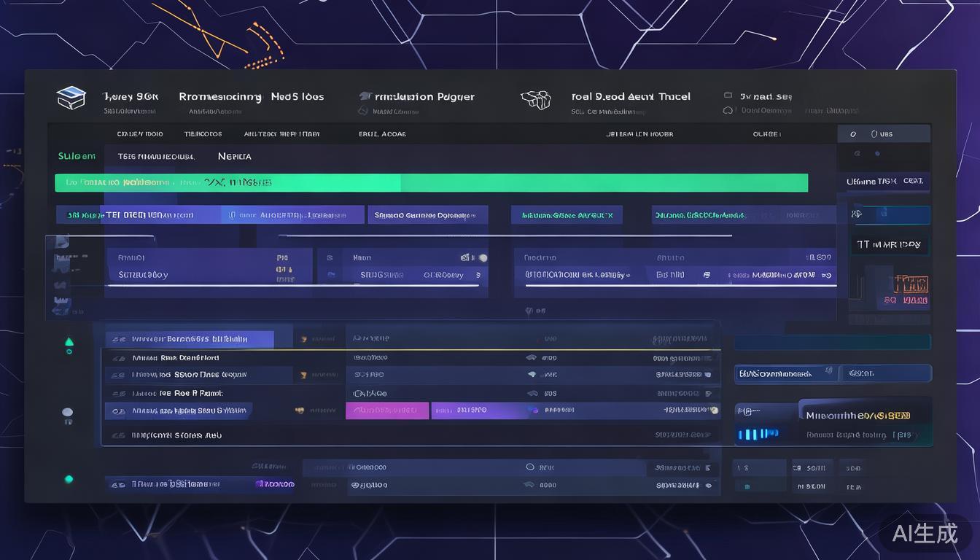Switch to the Suloem tab

click(x=77, y=156)
